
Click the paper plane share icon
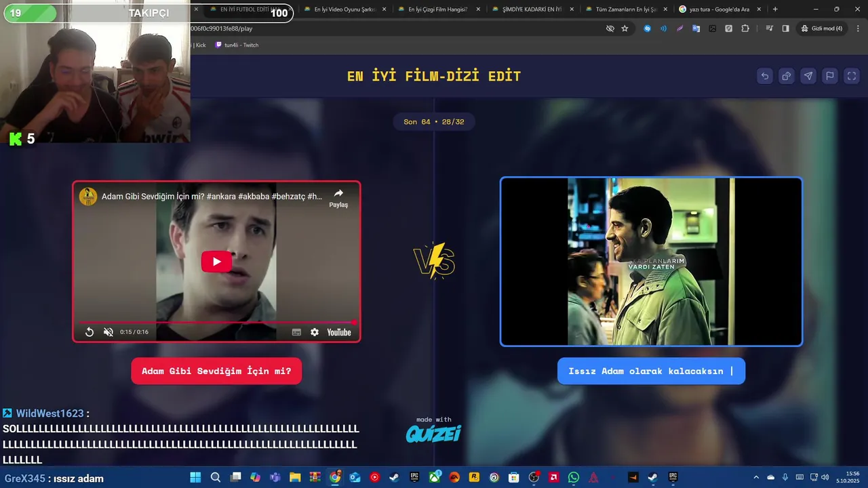pyautogui.click(x=808, y=76)
